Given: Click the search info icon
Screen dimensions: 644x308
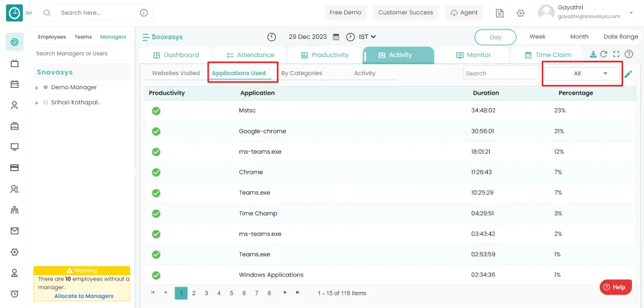Looking at the screenshot, I should click(x=144, y=13).
